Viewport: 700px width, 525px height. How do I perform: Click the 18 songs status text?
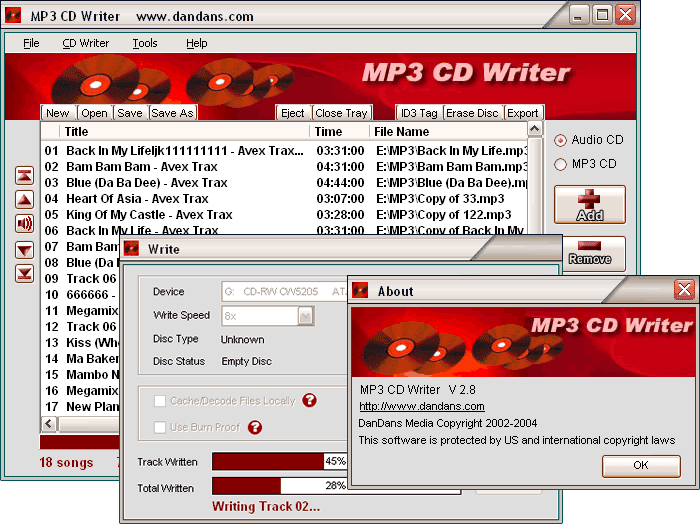tap(66, 462)
